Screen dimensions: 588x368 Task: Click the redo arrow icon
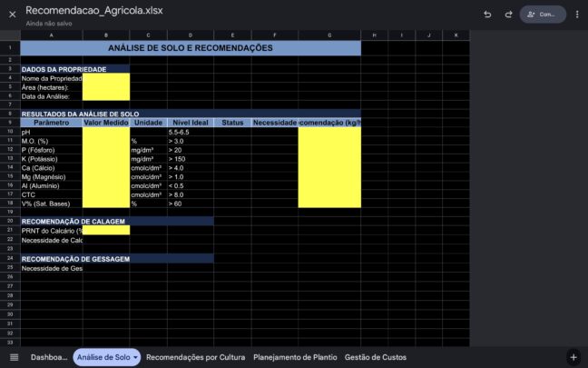508,15
